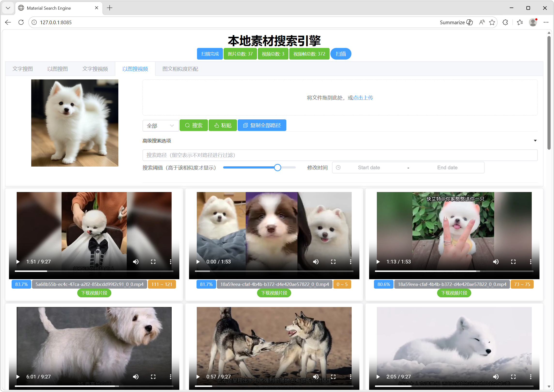The height and width of the screenshot is (392, 554).
Task: Open the 图文相似度匹配 tab
Action: (180, 69)
